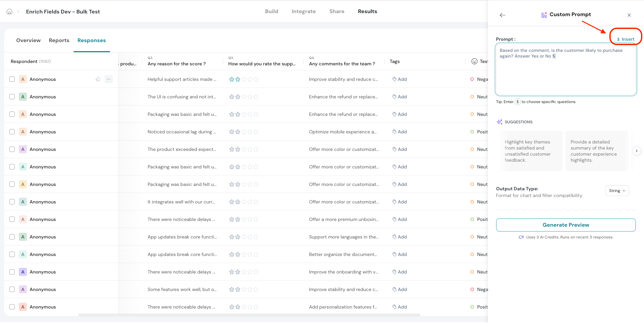The height and width of the screenshot is (323, 644).
Task: Switch to the Overview tab
Action: tap(28, 40)
